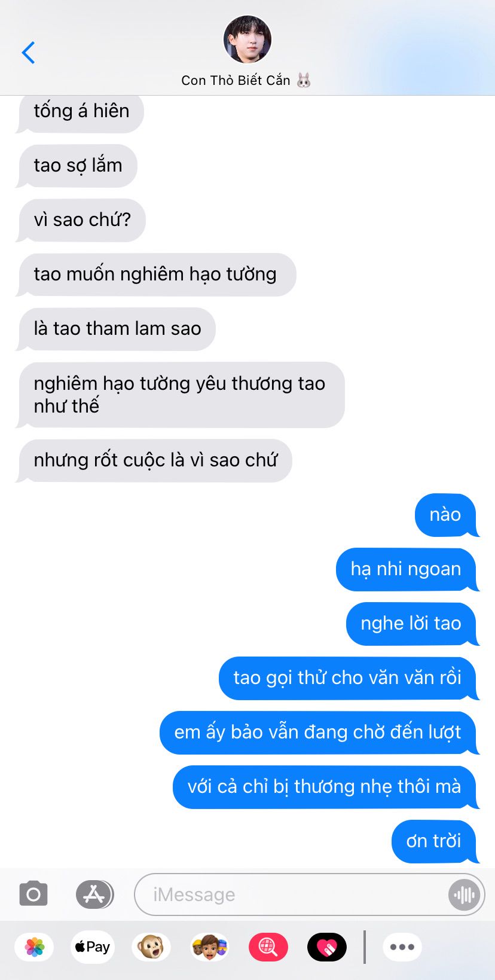The height and width of the screenshot is (980, 495).
Task: Tap 'tao muốn nghiêm hạo tường' message
Action: [x=155, y=274]
